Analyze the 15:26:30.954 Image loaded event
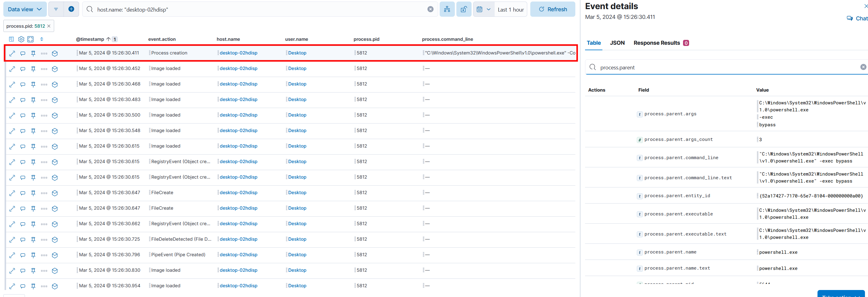 [55, 286]
